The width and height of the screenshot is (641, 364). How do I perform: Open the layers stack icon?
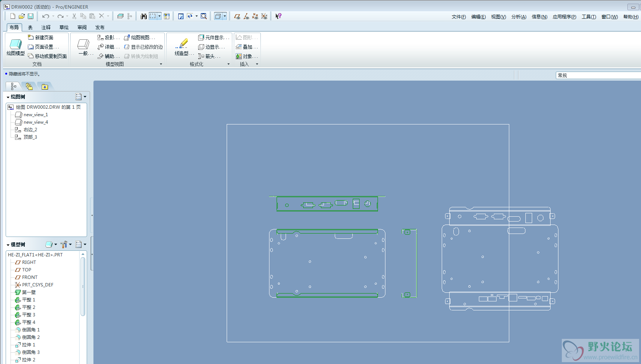[120, 16]
